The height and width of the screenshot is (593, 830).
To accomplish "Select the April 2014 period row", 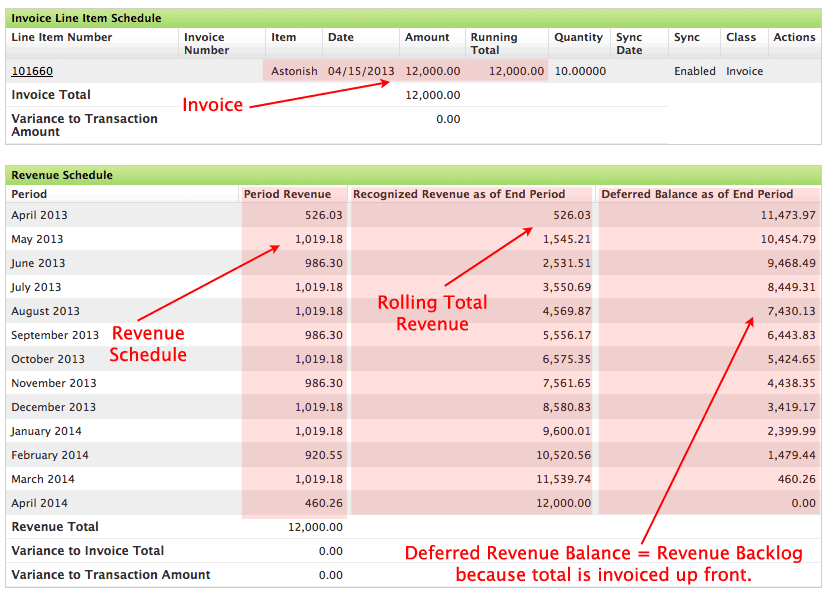I will click(413, 503).
